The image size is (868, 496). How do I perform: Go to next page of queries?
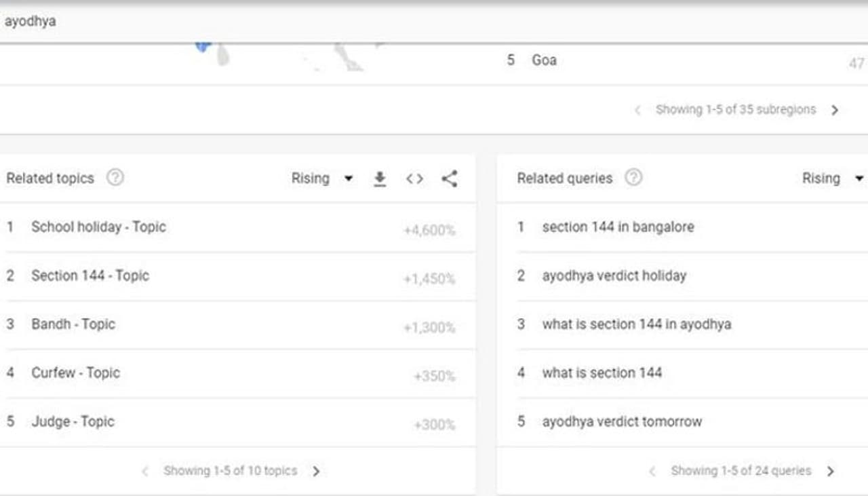coord(831,471)
